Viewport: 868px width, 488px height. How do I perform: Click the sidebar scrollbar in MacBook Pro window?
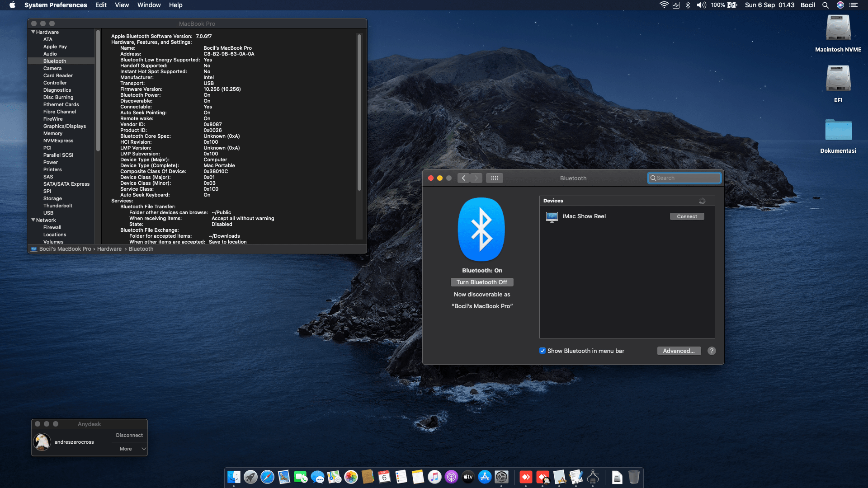pos(98,90)
